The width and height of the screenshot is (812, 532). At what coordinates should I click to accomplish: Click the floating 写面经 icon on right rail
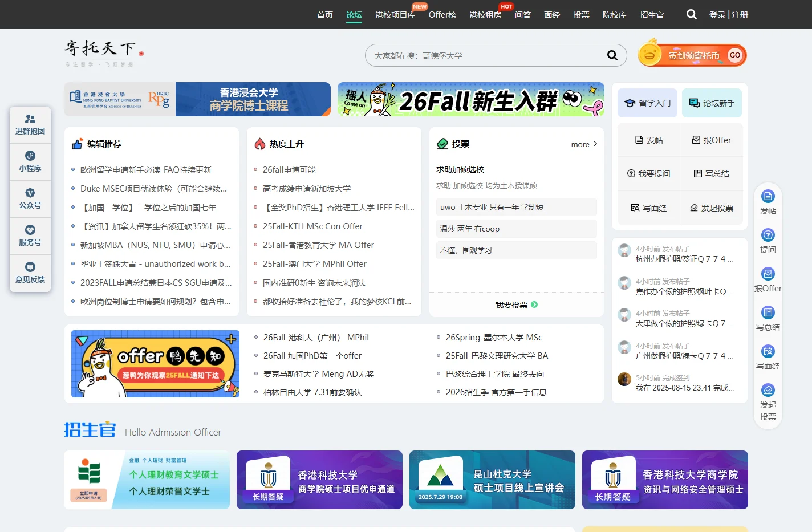point(768,351)
